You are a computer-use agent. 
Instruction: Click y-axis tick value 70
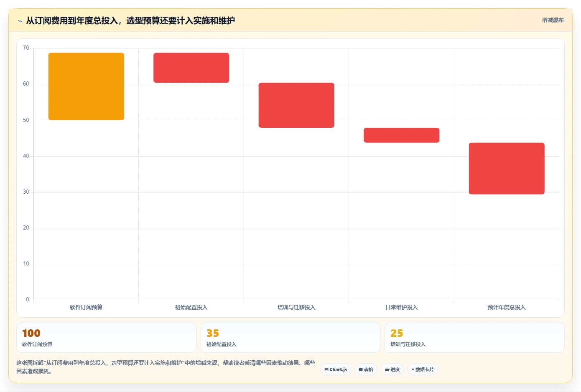point(26,48)
